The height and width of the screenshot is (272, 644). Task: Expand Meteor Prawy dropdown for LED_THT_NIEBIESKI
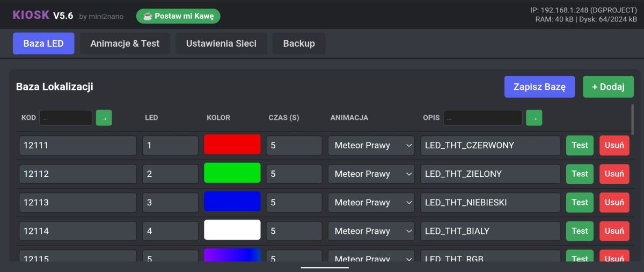tap(371, 203)
